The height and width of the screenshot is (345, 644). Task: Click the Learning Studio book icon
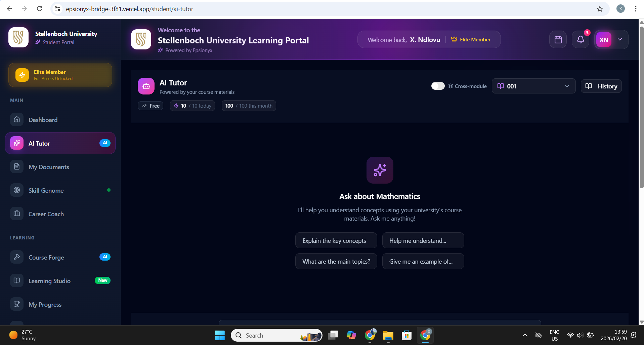point(17,280)
